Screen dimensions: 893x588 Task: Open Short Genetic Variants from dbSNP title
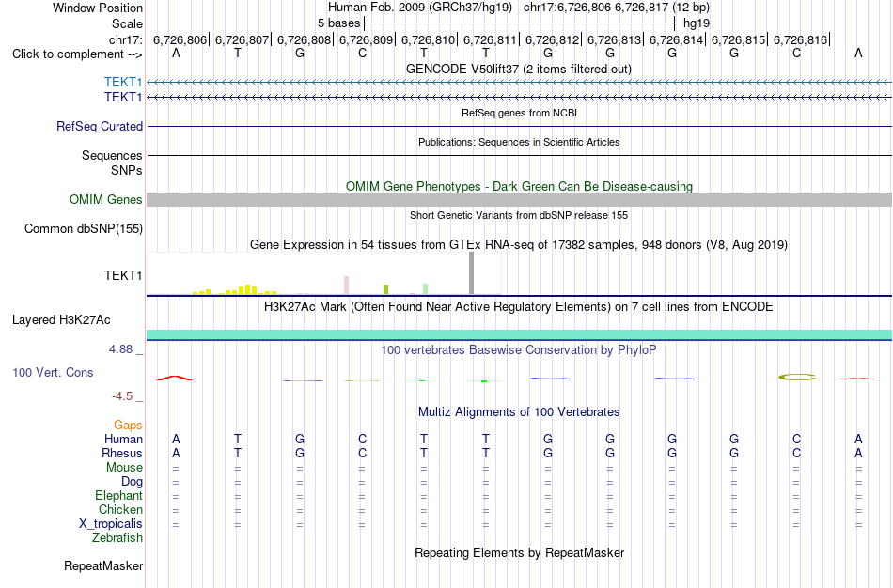click(x=519, y=215)
